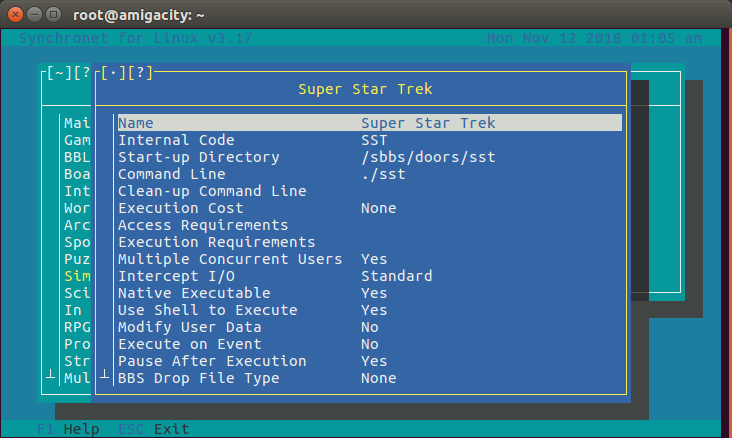This screenshot has width=732, height=438.
Task: Maximize the terminal window
Action: pyautogui.click(x=54, y=15)
